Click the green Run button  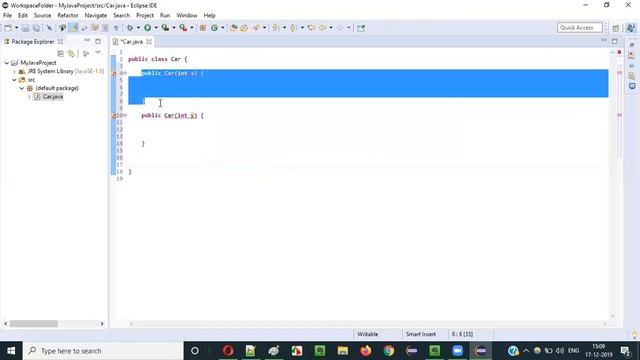[x=147, y=28]
